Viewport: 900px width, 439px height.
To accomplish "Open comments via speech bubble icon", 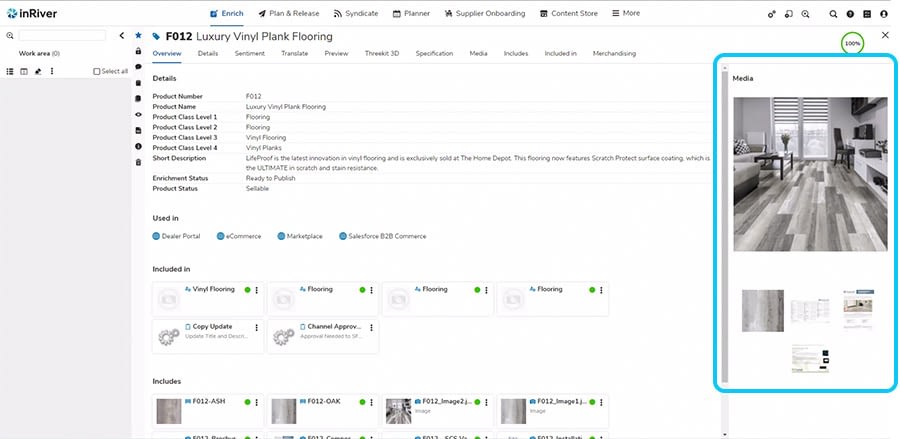I will 138,67.
